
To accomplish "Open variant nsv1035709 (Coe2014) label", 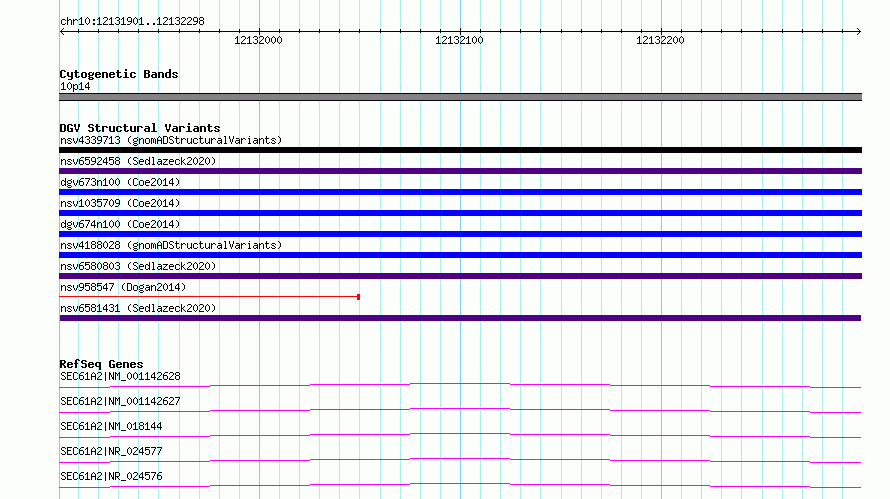I will coord(120,203).
